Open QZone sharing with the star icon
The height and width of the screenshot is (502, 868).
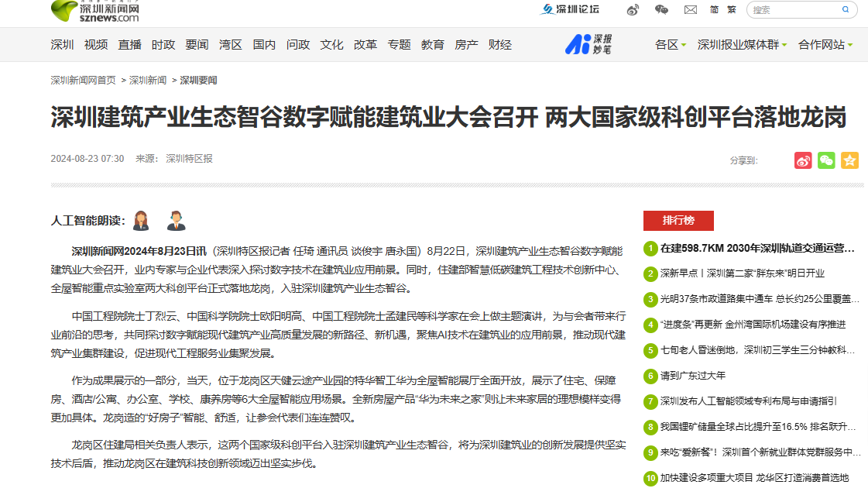tap(849, 160)
